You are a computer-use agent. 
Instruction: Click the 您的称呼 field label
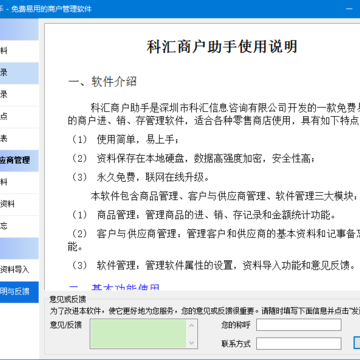236,325
